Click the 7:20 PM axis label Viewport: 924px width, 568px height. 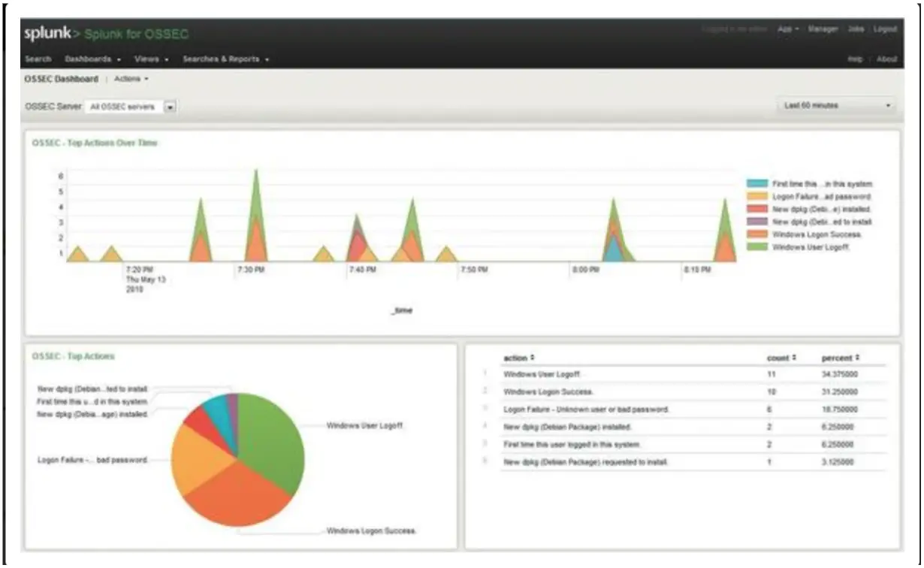tap(140, 269)
